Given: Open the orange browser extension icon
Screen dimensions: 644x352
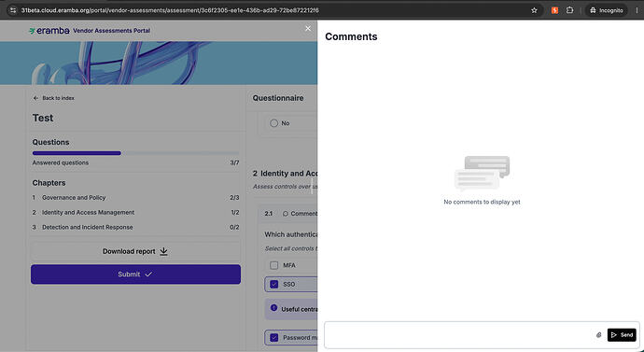Looking at the screenshot, I should [x=555, y=10].
